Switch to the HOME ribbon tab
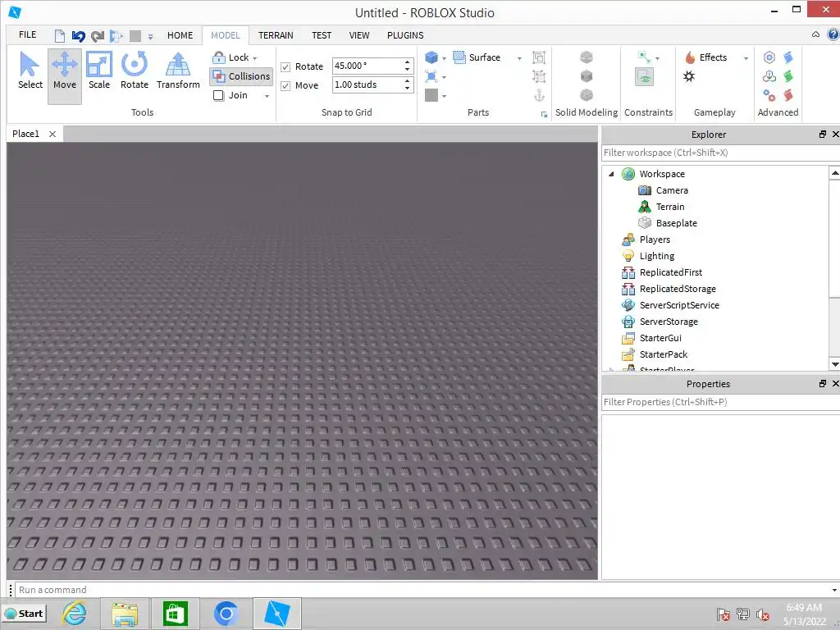This screenshot has height=630, width=840. pyautogui.click(x=180, y=35)
